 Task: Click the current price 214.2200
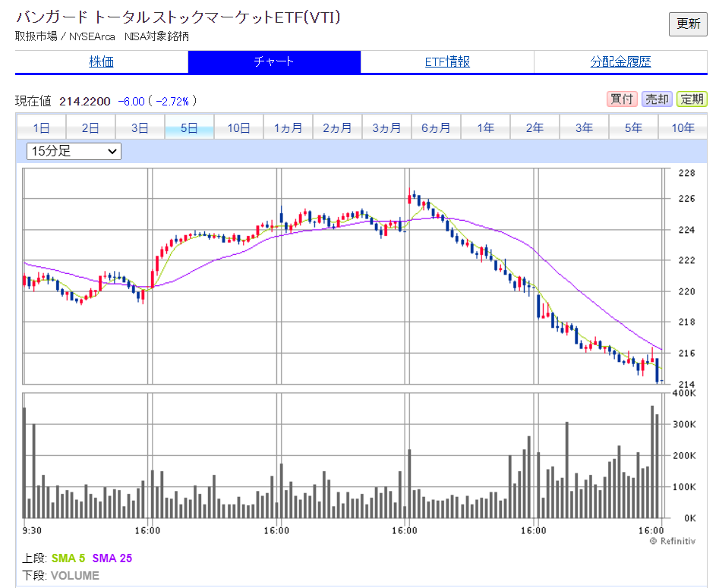85,101
